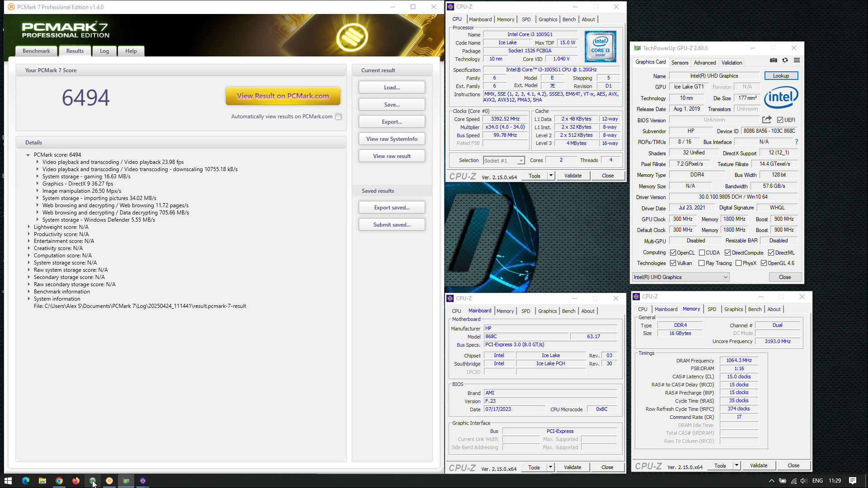Click the GPU-Z Driver Version field
Image resolution: width=868 pixels, height=488 pixels.
[733, 197]
